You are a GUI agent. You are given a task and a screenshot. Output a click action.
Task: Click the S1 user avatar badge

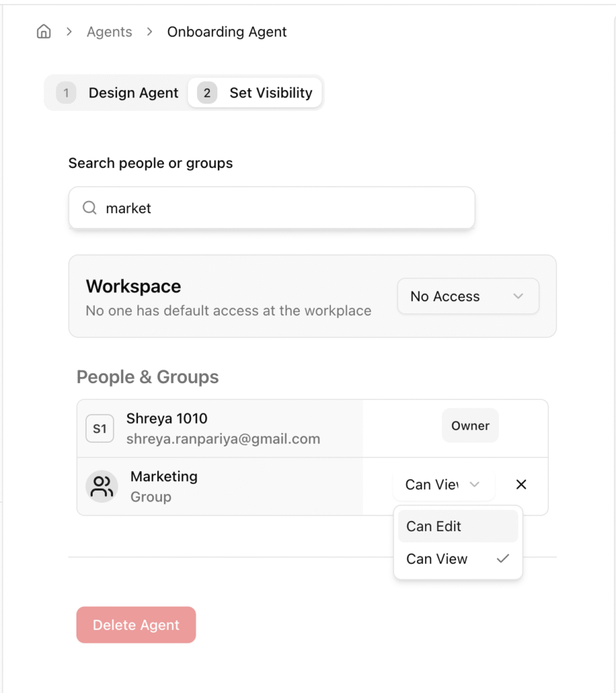100,428
